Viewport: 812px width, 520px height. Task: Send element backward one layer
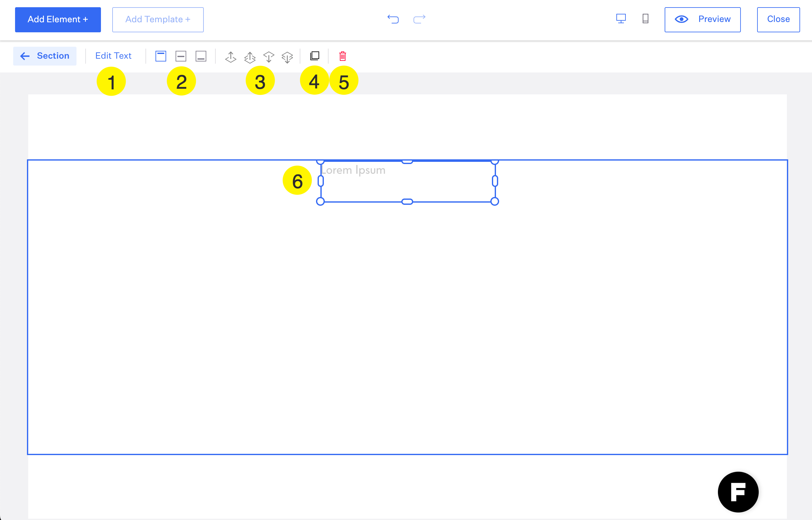pyautogui.click(x=269, y=57)
